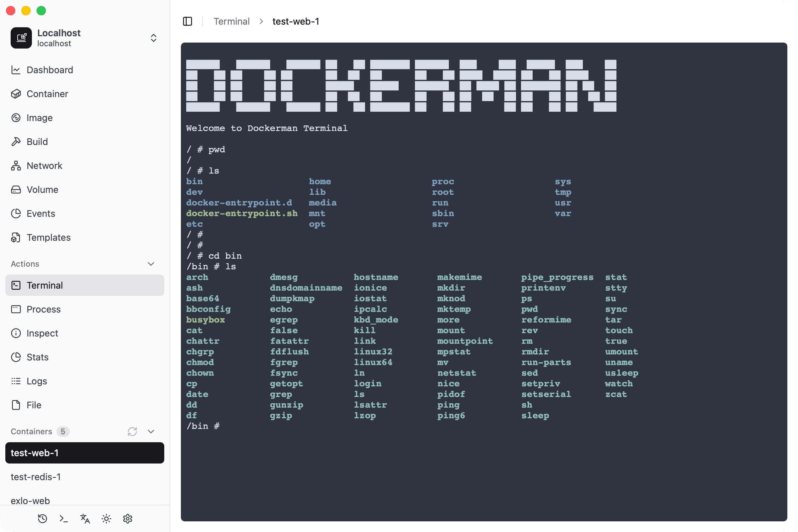This screenshot has height=532, width=798.
Task: Toggle the light/dark theme with the sun icon
Action: click(106, 518)
